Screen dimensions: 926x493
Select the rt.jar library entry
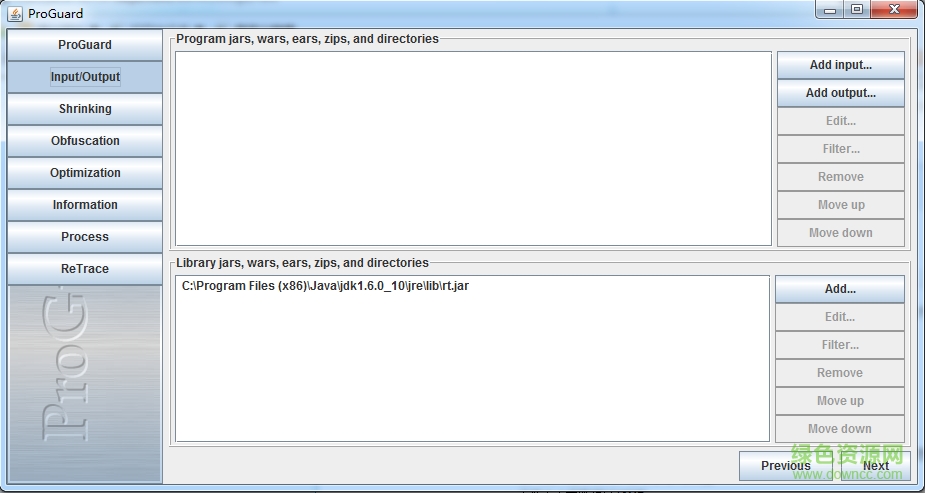tap(472, 286)
